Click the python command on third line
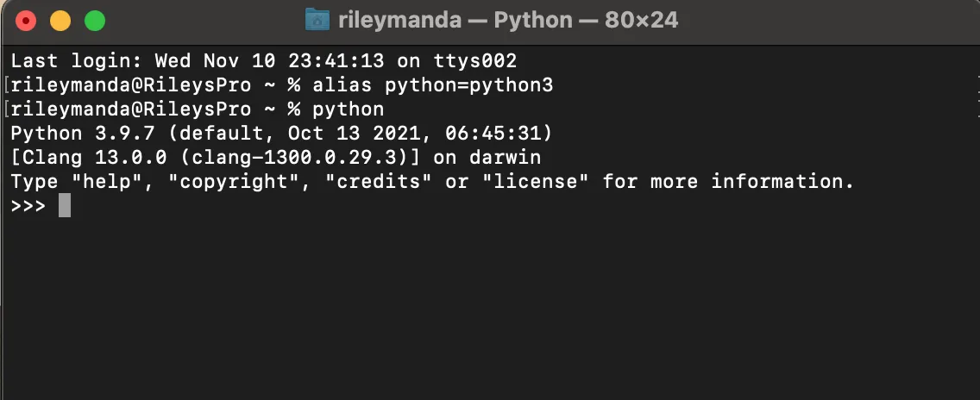Image resolution: width=980 pixels, height=400 pixels. pos(348,109)
